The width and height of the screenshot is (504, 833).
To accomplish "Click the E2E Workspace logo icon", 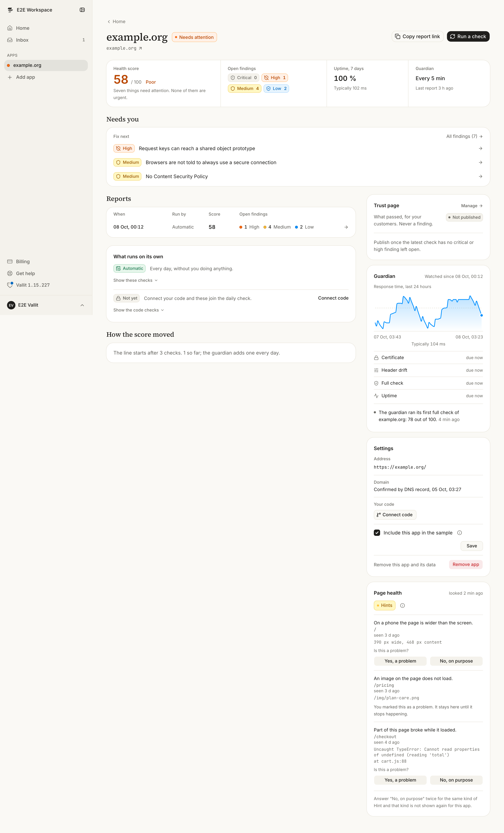I will coord(10,10).
